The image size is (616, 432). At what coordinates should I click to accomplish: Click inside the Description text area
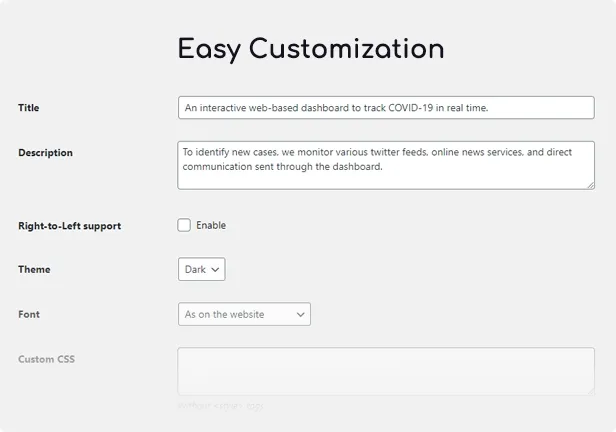(x=386, y=165)
